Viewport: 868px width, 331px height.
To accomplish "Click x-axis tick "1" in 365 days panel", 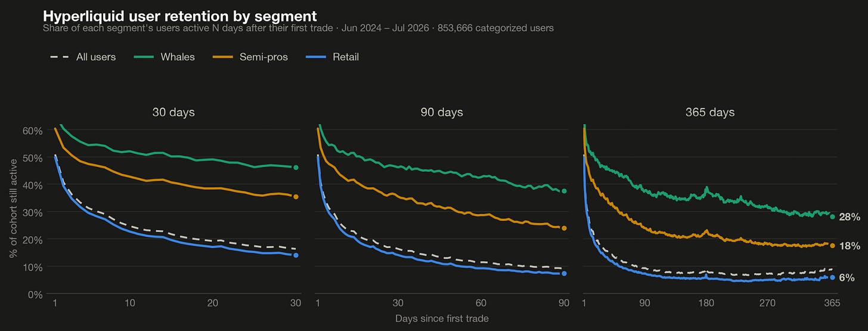I will coord(585,304).
